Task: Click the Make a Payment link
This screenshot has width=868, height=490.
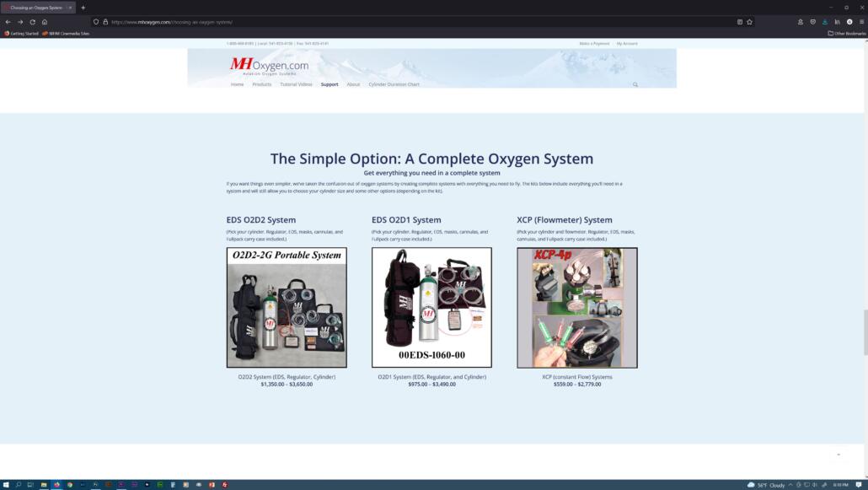Action: point(594,43)
